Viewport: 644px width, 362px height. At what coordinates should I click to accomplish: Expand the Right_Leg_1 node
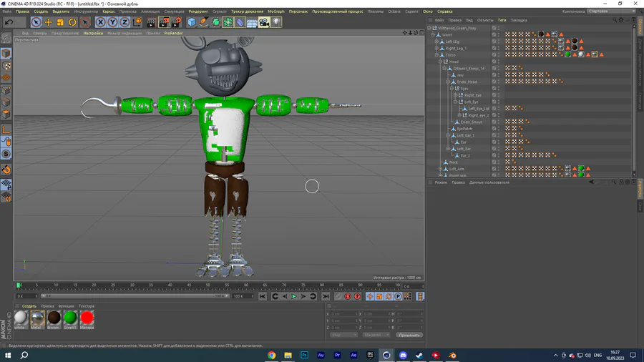[x=436, y=48]
